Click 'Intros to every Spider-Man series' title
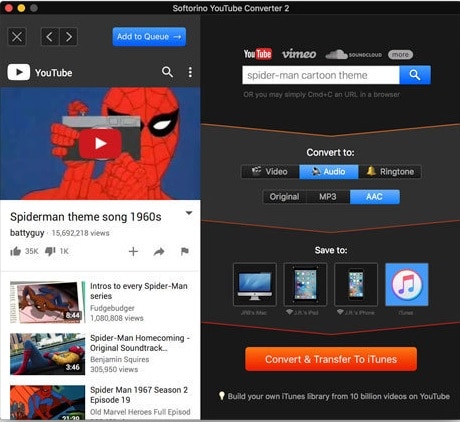Image resolution: width=460 pixels, height=422 pixels. [x=139, y=291]
